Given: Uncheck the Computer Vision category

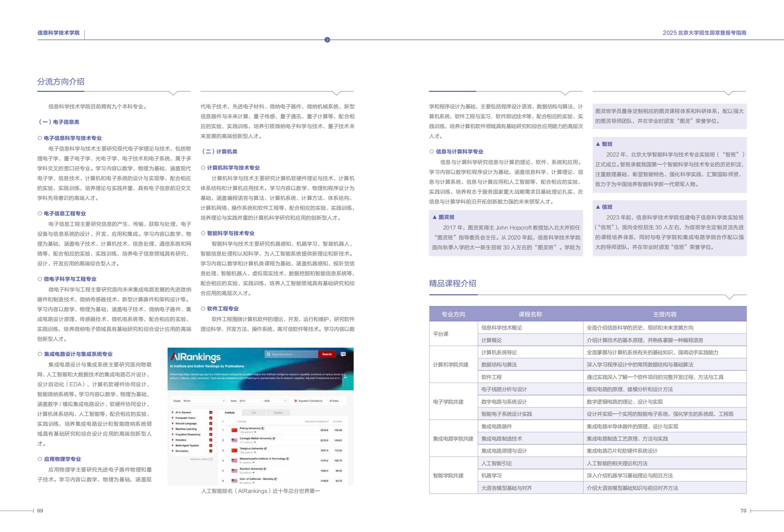Looking at the screenshot, I should 210,418.
